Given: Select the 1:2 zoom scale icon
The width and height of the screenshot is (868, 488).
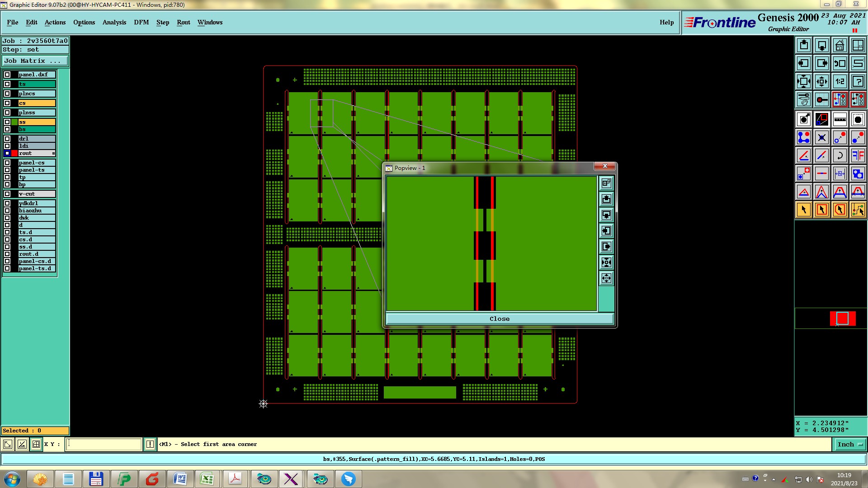Looking at the screenshot, I should 840,81.
